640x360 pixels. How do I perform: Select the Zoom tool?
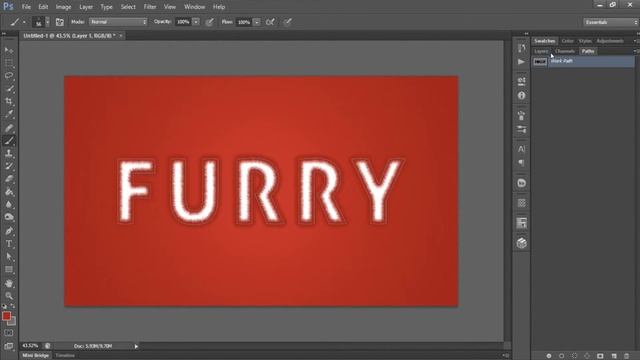click(9, 296)
